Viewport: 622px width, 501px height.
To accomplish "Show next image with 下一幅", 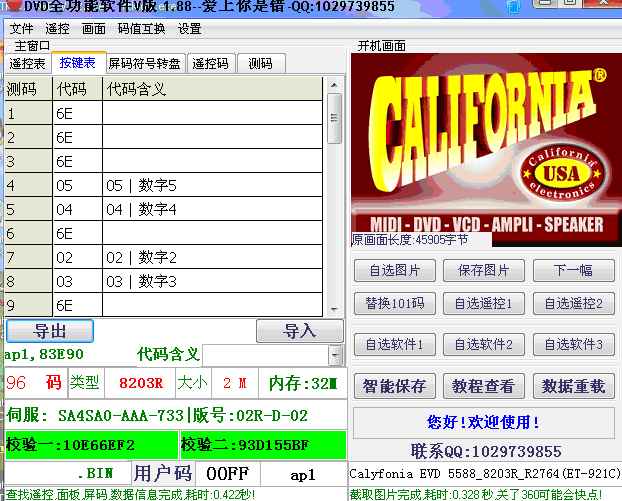I will click(574, 271).
